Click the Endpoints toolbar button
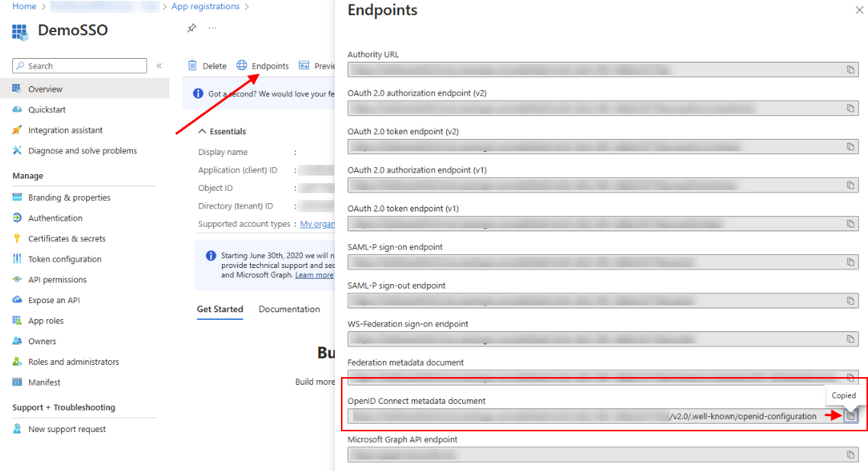Viewport: 868px width, 471px height. click(x=262, y=66)
